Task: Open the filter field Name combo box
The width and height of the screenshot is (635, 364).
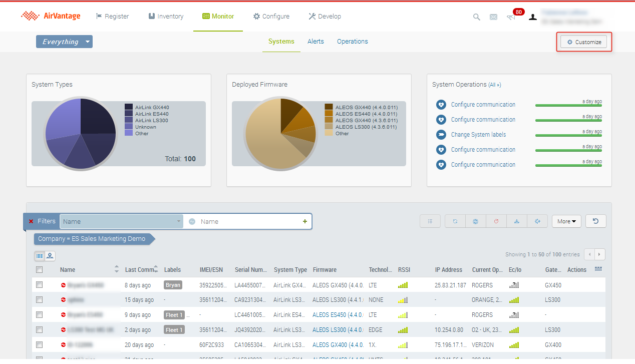Action: pos(122,221)
